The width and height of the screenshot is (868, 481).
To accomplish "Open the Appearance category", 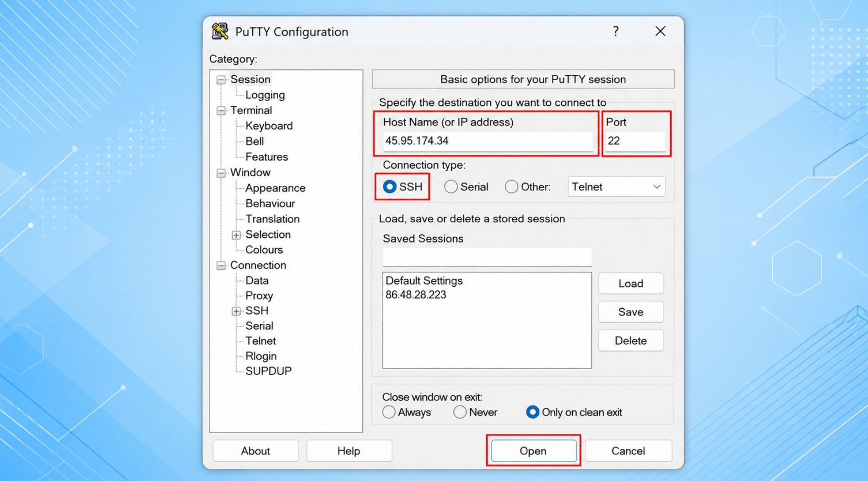I will point(275,188).
